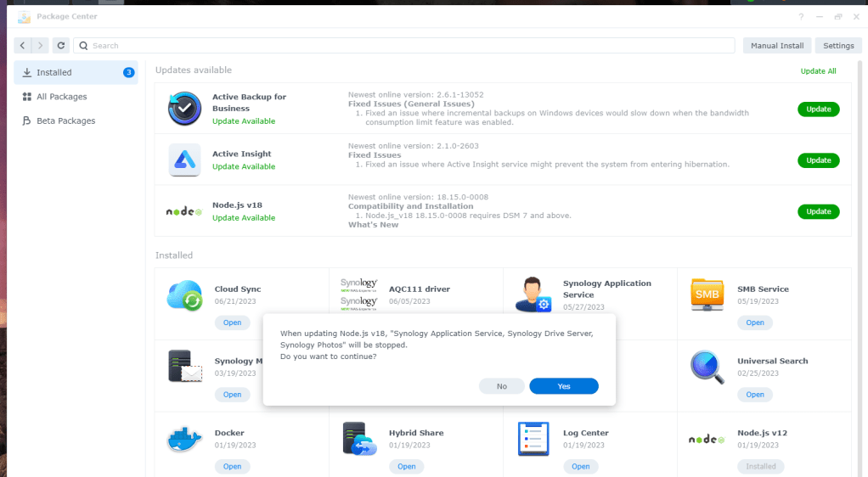Viewport: 868px width, 477px height.
Task: Open Package Center Settings
Action: coord(838,45)
